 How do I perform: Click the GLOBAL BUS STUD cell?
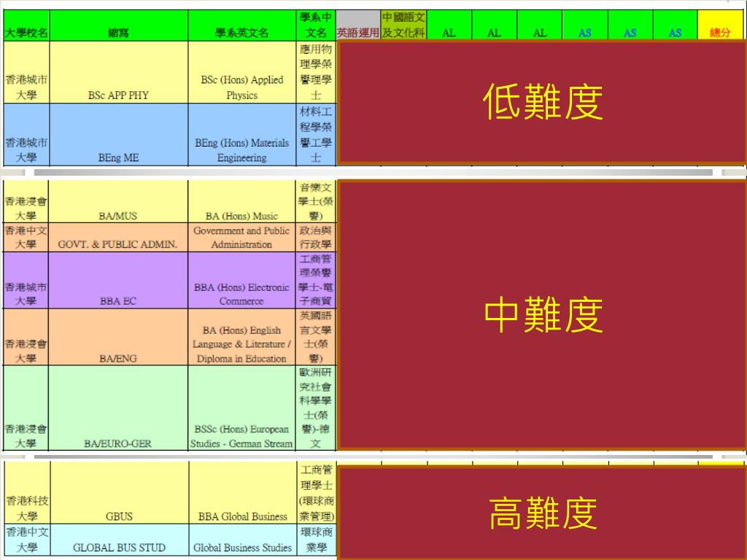click(119, 540)
